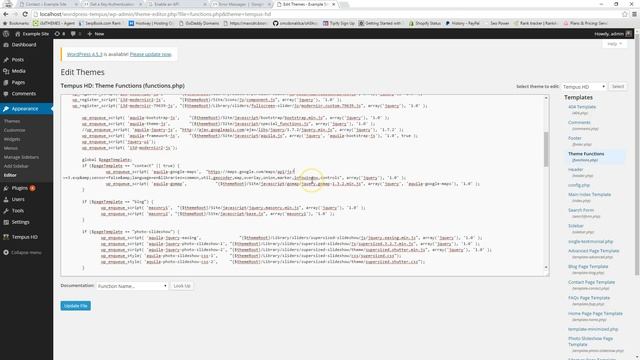Reload the page with refresh icon
Image resolution: width=640 pixels, height=360 pixels.
coord(25,14)
